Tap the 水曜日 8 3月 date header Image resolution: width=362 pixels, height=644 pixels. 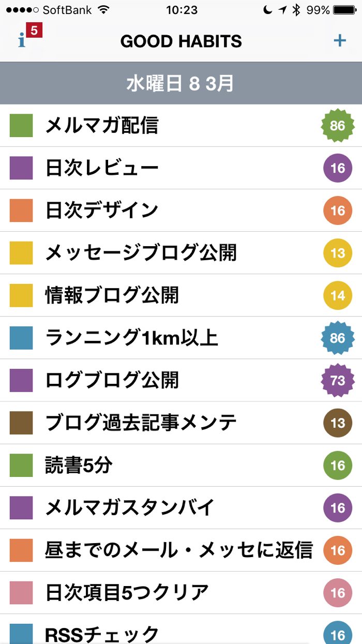tap(181, 83)
